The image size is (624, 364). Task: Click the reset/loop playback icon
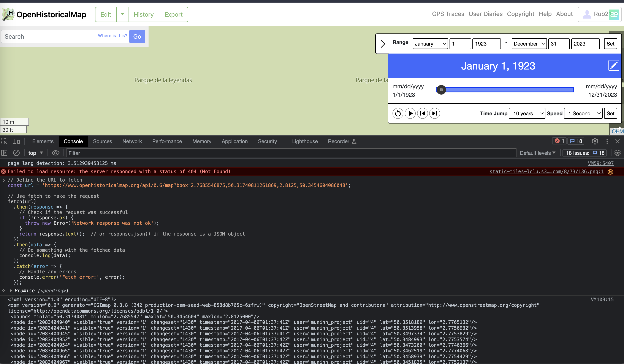pos(398,113)
